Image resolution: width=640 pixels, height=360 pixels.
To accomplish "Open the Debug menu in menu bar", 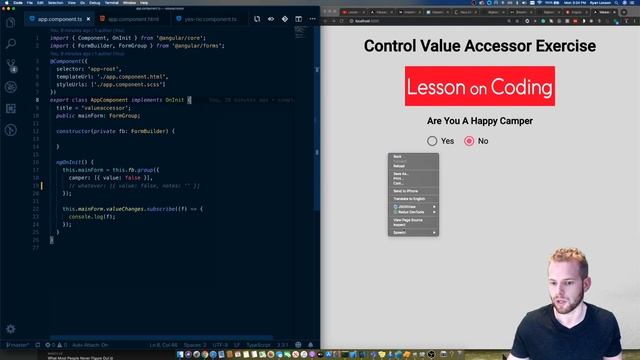I will tap(94, 3).
